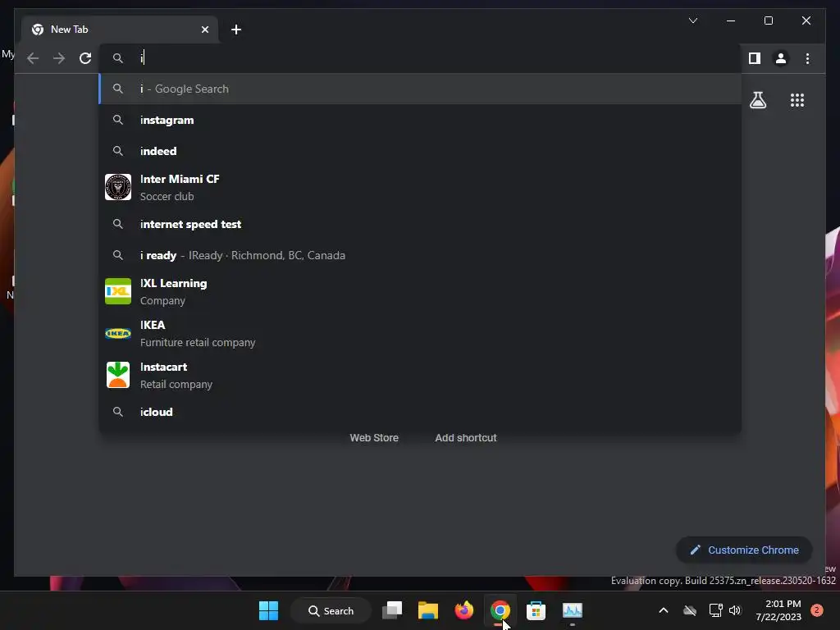Close the New Tab tab
This screenshot has width=840, height=630.
[204, 30]
